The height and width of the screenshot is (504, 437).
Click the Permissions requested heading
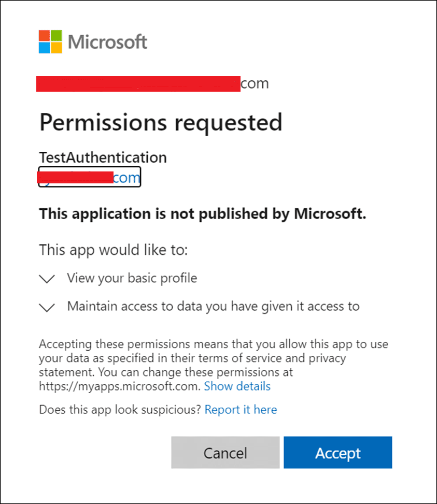(161, 122)
